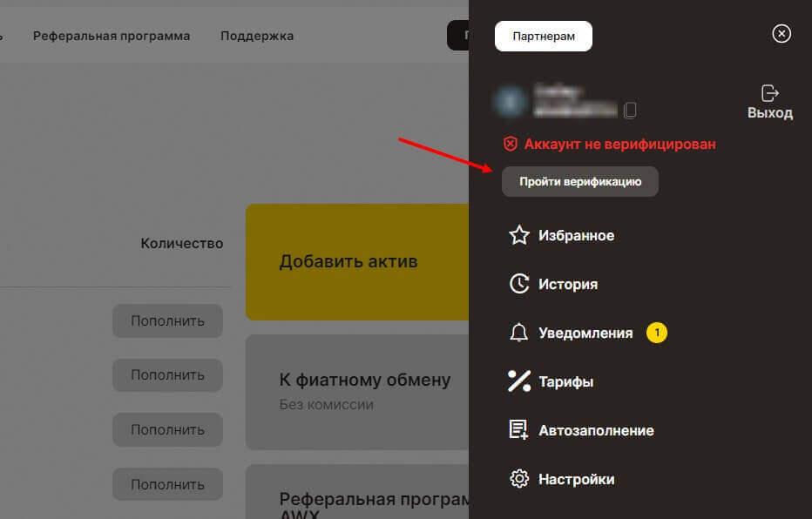Close the side menu with the X icon
The width and height of the screenshot is (812, 519).
coord(782,34)
